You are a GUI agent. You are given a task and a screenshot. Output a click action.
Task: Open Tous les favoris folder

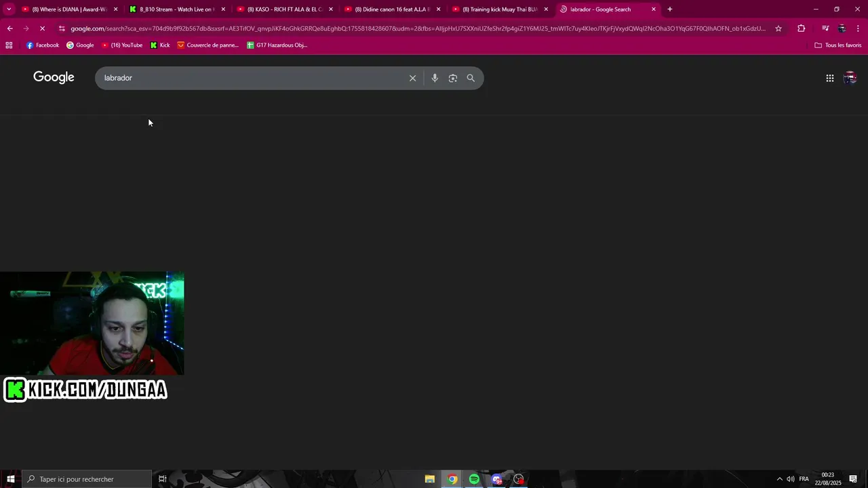(838, 45)
